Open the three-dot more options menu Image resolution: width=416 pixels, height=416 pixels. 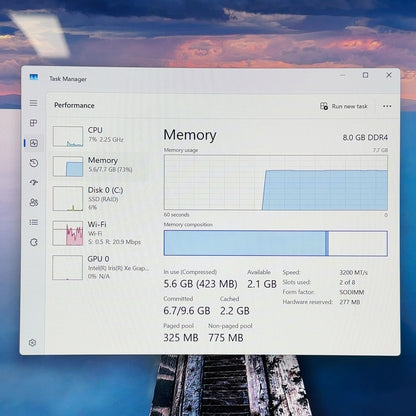pos(387,106)
